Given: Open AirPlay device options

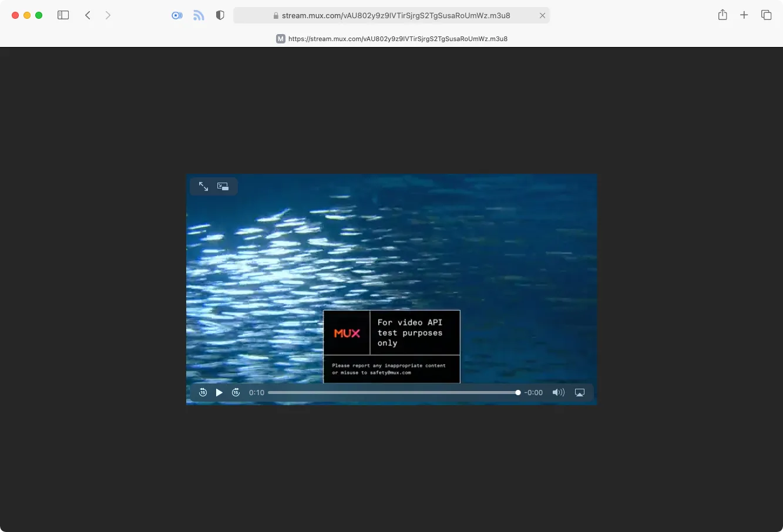Looking at the screenshot, I should (x=580, y=393).
